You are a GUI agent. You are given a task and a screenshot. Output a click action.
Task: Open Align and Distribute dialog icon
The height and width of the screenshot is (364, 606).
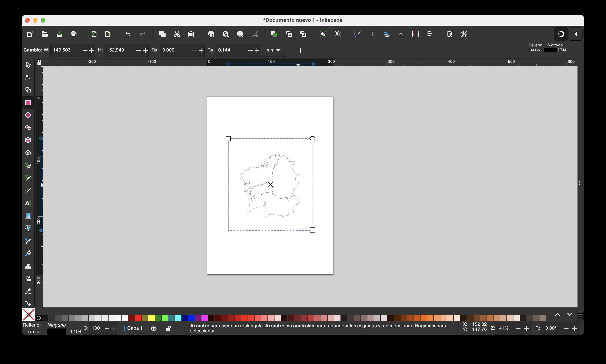click(430, 34)
